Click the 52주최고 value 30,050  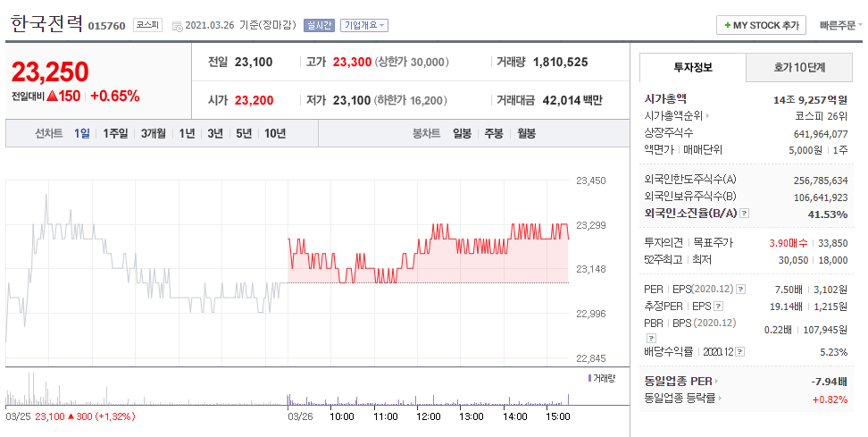793,260
